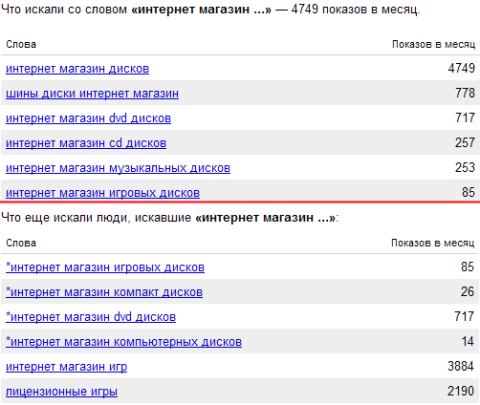The height and width of the screenshot is (405, 480).
Task: Click starred link '*интернет магазин игровых дисков'
Action: [x=105, y=267]
